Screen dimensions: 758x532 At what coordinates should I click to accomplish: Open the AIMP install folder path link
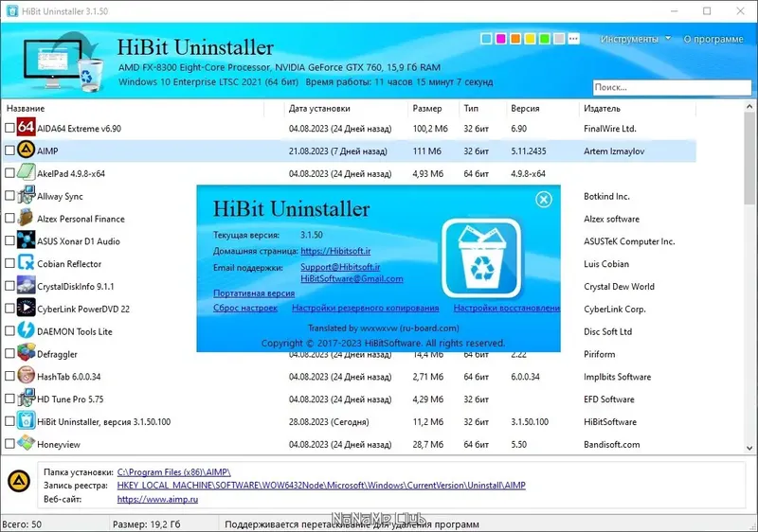[x=174, y=472]
